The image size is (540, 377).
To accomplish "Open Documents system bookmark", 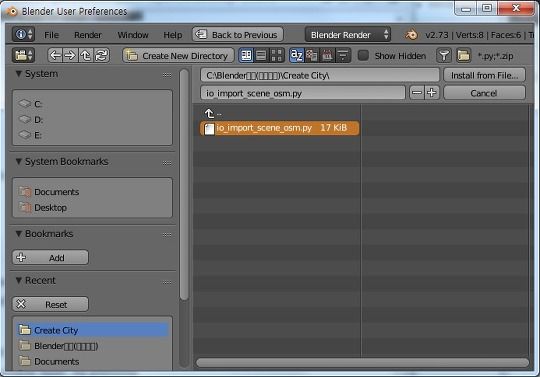I will (92, 192).
